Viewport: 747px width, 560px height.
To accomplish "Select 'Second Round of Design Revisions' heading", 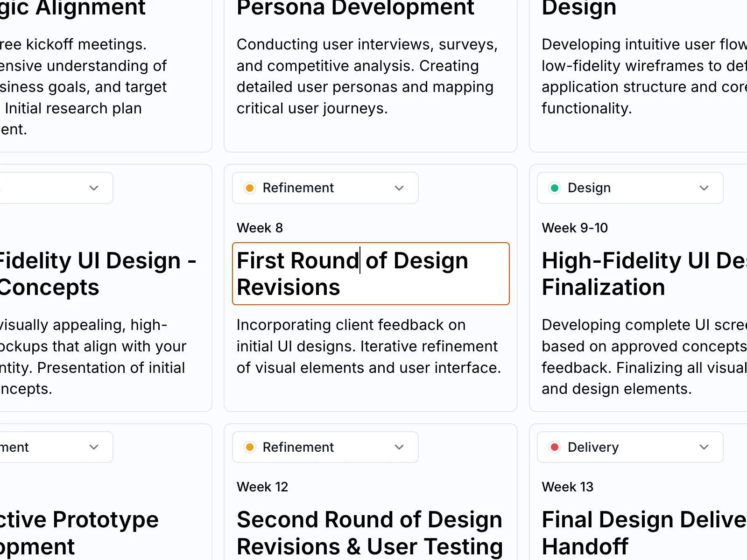I will (x=369, y=532).
